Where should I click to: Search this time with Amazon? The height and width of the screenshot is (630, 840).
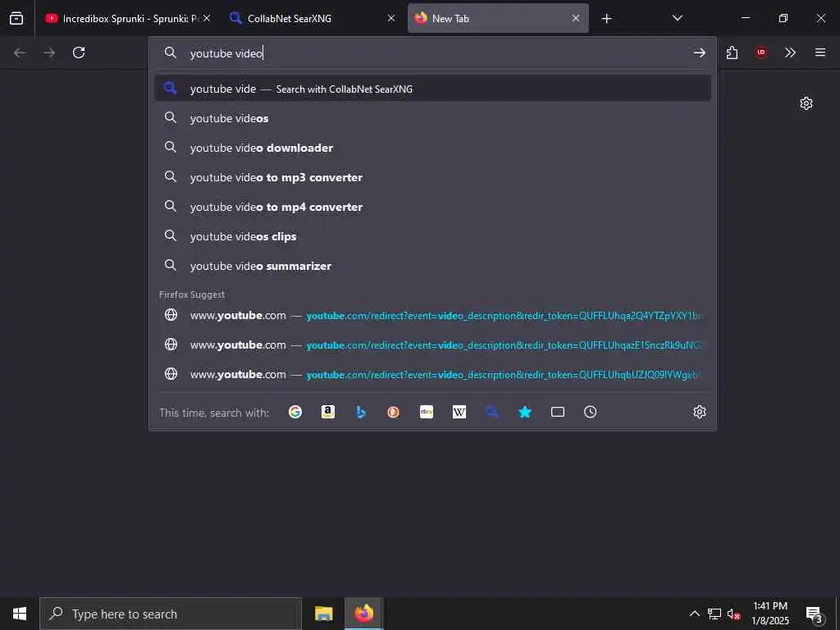point(328,412)
